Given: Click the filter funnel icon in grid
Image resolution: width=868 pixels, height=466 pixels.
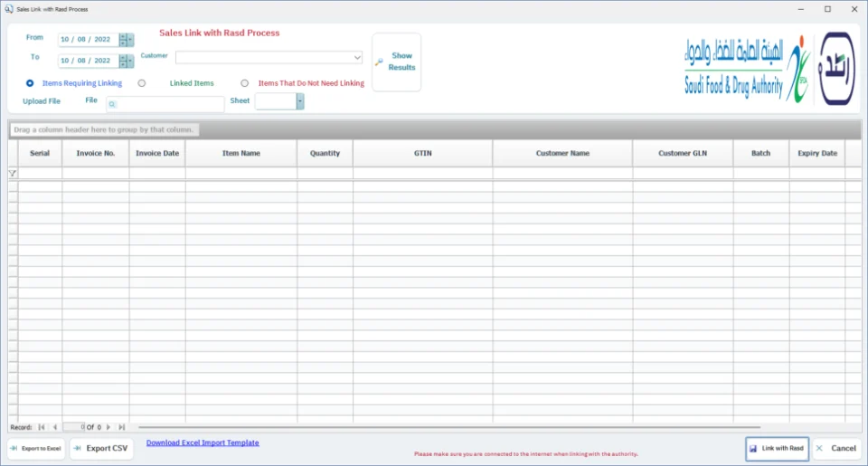Looking at the screenshot, I should (x=12, y=174).
